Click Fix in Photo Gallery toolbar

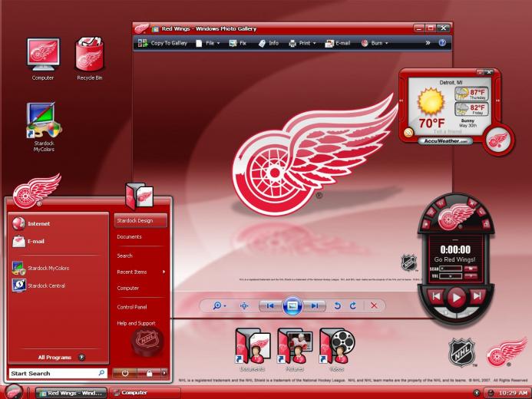pos(237,43)
